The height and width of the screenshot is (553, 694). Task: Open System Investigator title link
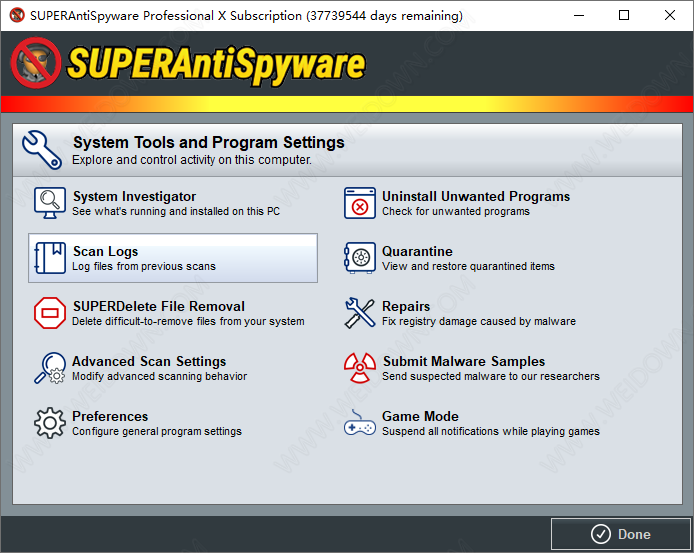tap(134, 196)
